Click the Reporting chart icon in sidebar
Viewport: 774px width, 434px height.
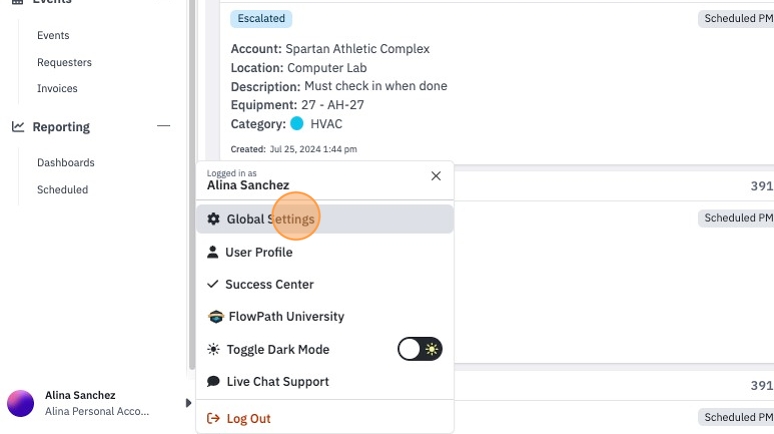(x=18, y=127)
